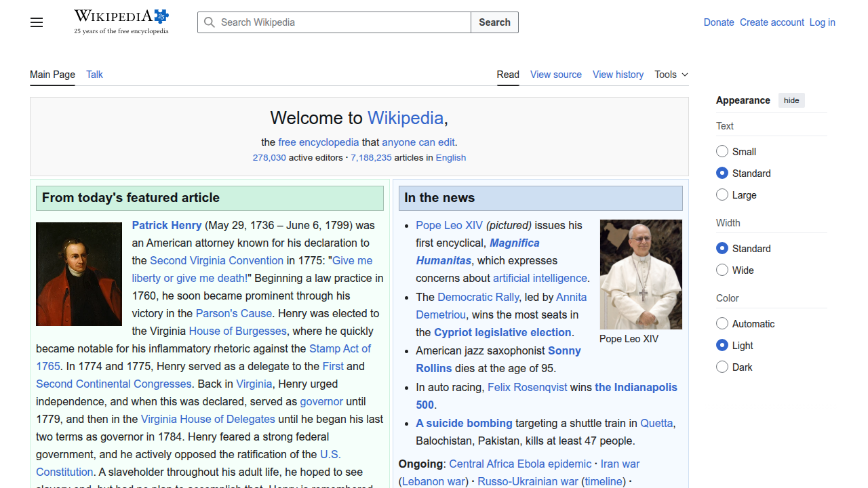Click in the Search Wikipedia field

(334, 22)
